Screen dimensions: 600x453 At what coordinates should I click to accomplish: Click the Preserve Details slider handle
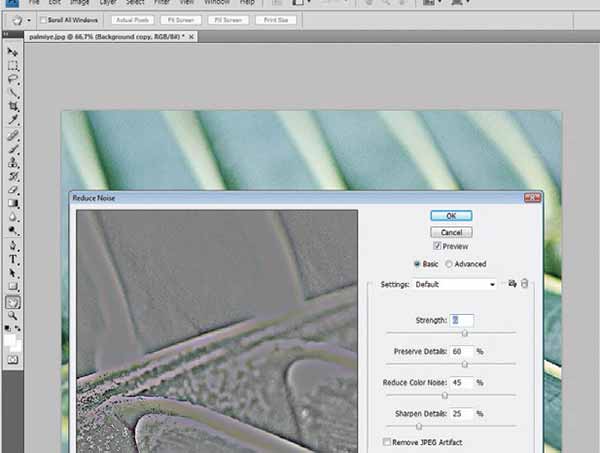pyautogui.click(x=465, y=364)
